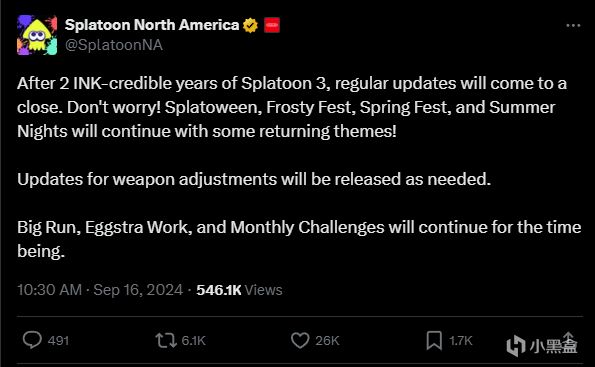Image resolution: width=595 pixels, height=367 pixels.
Task: Bookmark the post with bookmark icon
Action: point(434,340)
